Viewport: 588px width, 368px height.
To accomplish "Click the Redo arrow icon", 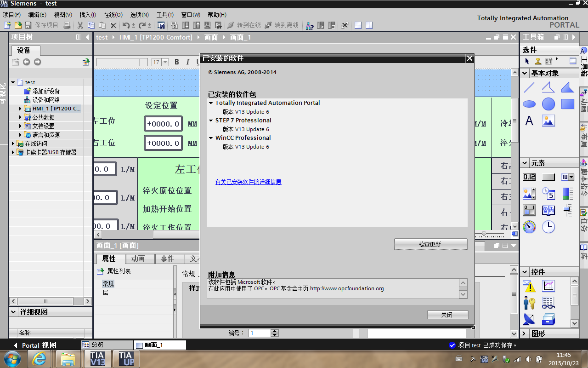I will tap(143, 25).
